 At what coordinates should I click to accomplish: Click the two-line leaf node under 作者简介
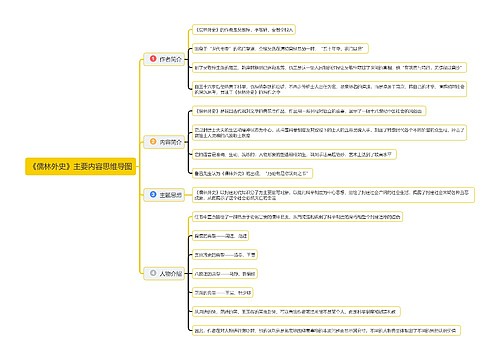(329, 89)
